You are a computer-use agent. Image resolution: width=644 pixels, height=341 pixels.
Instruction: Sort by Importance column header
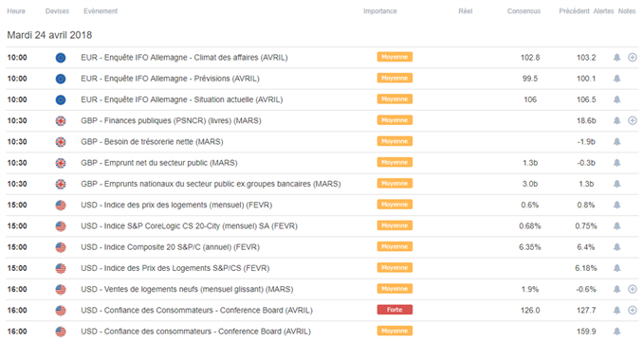coord(380,11)
